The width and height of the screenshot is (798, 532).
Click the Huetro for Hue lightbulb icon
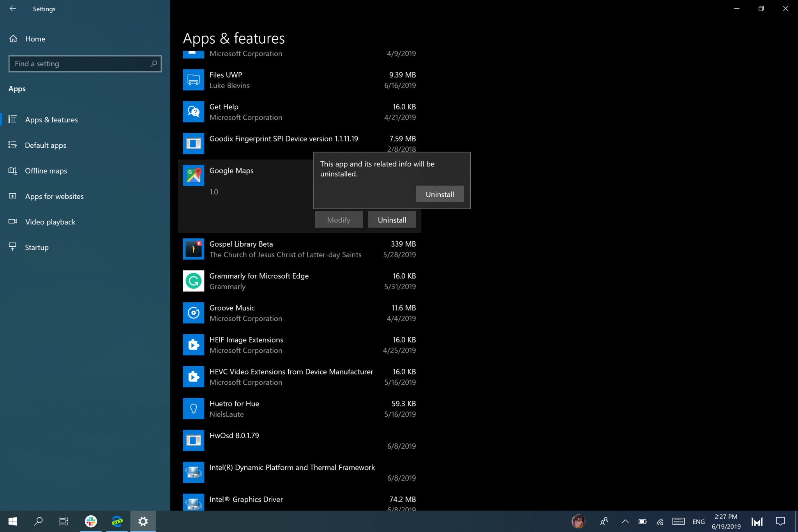click(193, 408)
